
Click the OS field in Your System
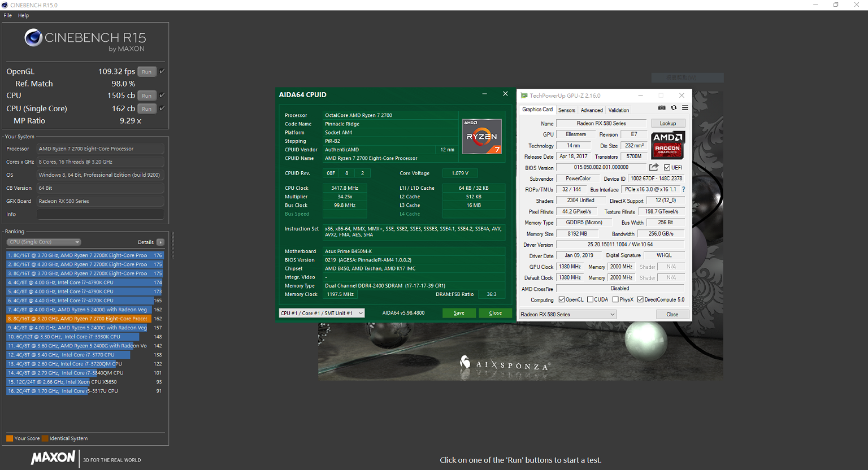click(100, 175)
